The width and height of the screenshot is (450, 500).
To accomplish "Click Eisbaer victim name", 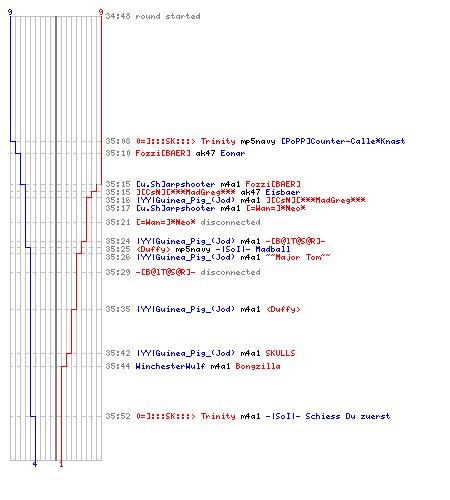I will (283, 192).
